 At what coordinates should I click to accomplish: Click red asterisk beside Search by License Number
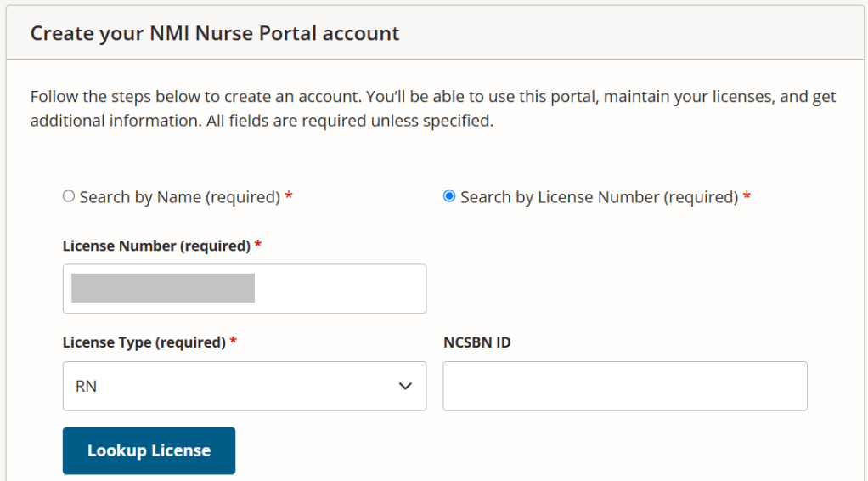[x=747, y=197]
